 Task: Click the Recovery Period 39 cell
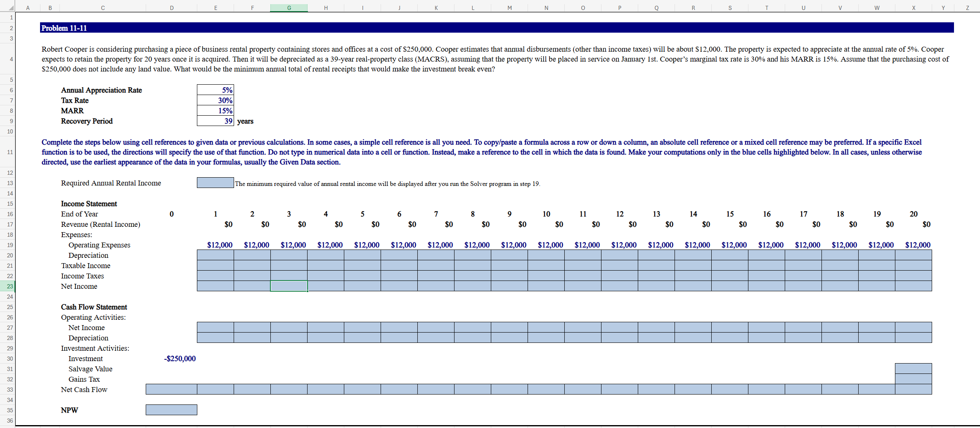pyautogui.click(x=215, y=121)
